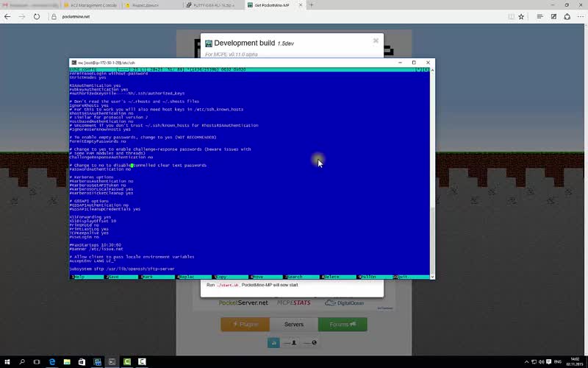Close the Development build dialog
The height and width of the screenshot is (368, 588).
[x=376, y=40]
